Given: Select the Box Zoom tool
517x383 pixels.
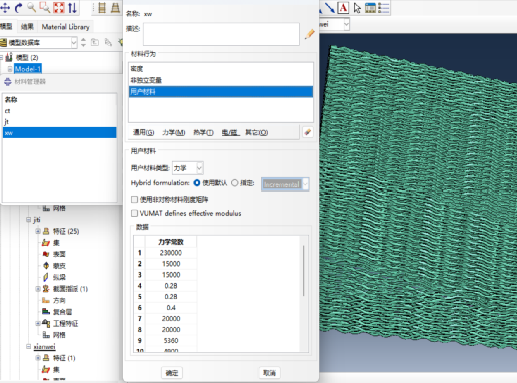Looking at the screenshot, I should (x=45, y=7).
